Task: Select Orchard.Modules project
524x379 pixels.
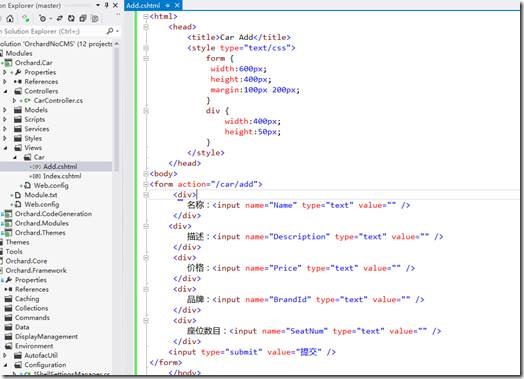Action: pos(42,223)
